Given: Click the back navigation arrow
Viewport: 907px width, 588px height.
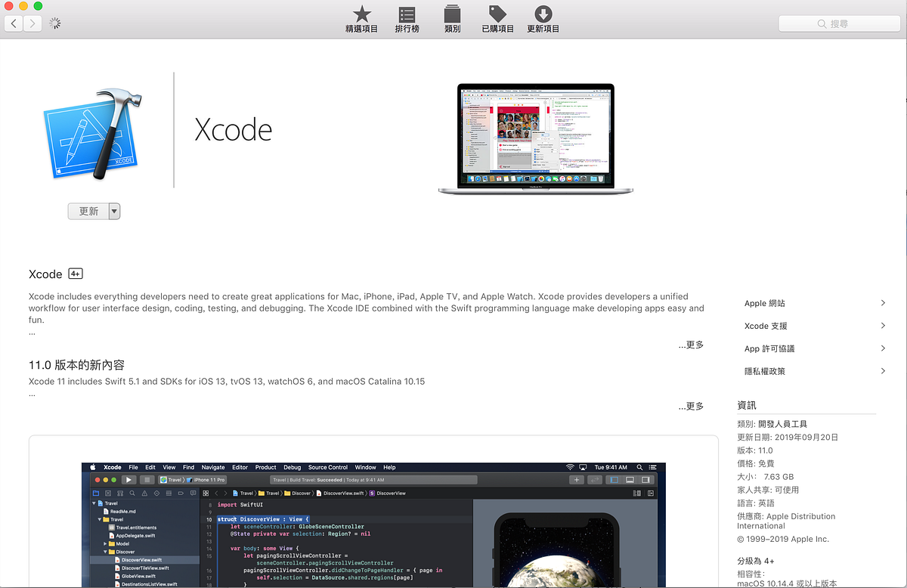Looking at the screenshot, I should tap(13, 23).
